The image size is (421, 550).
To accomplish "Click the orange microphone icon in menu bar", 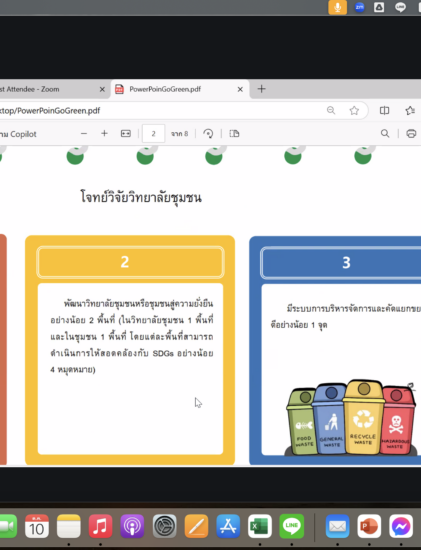I will [338, 7].
